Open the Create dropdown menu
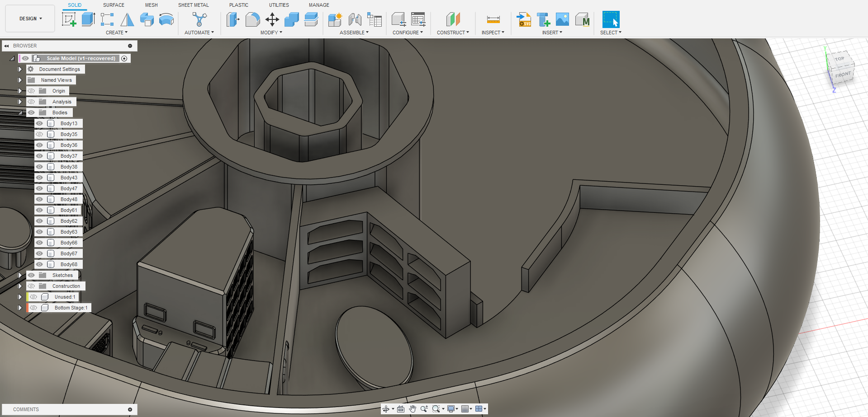This screenshot has height=417, width=868. click(117, 33)
